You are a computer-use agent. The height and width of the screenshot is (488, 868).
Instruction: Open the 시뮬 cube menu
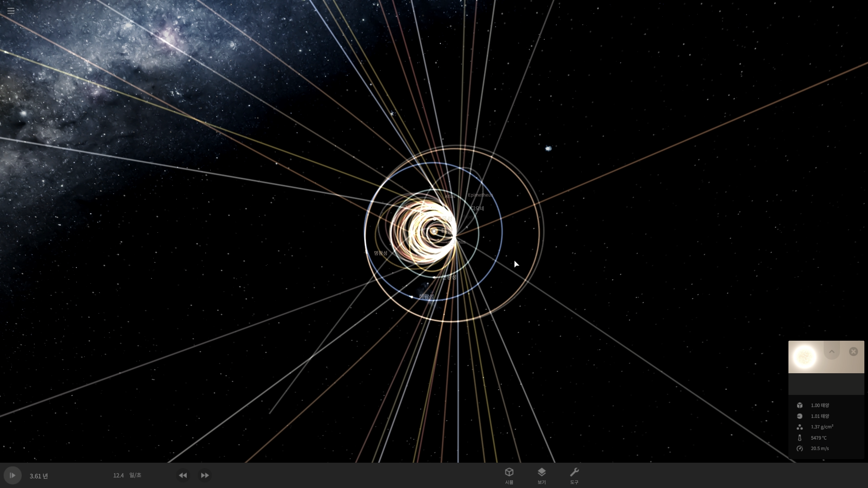pyautogui.click(x=509, y=475)
